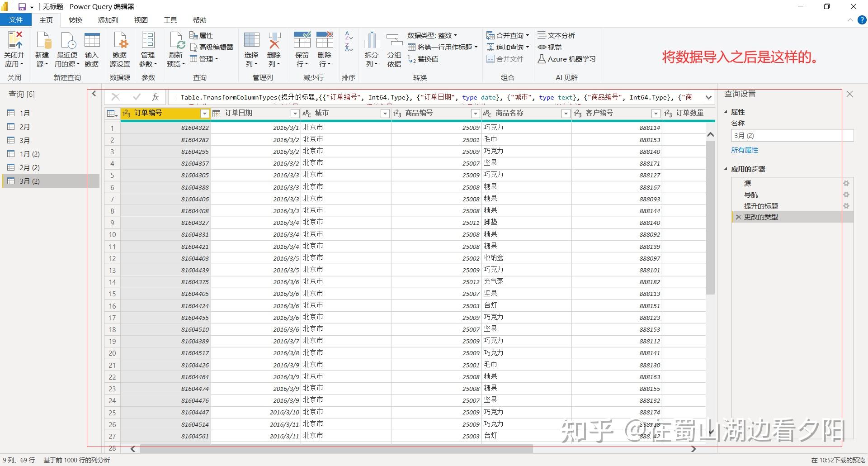Click the 输入数据 (Enter Data) icon
The image size is (868, 466).
[x=92, y=40]
